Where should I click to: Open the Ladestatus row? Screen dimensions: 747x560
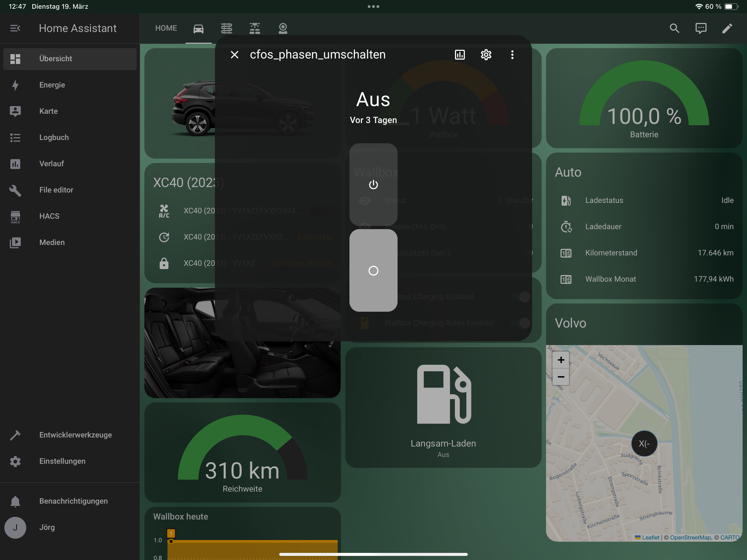pos(644,201)
